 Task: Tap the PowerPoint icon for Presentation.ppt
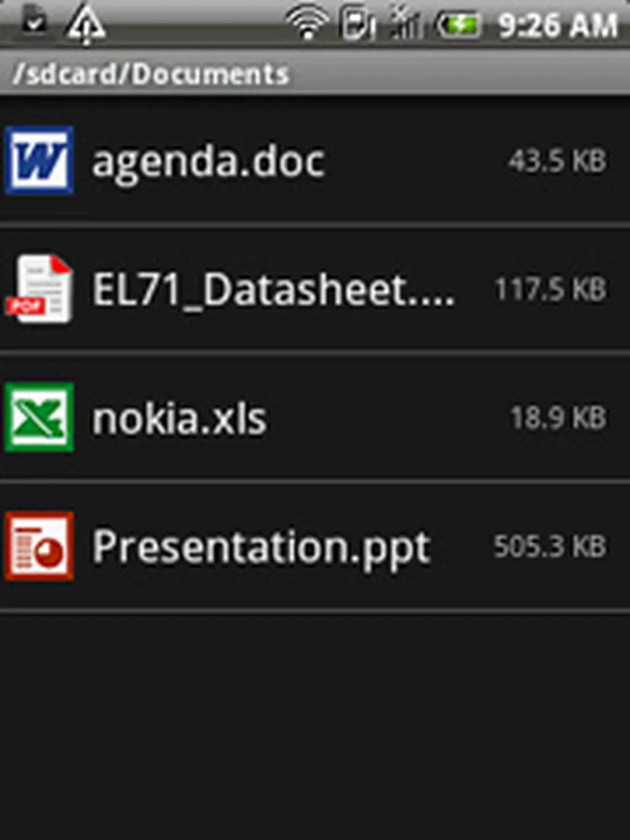[x=39, y=546]
